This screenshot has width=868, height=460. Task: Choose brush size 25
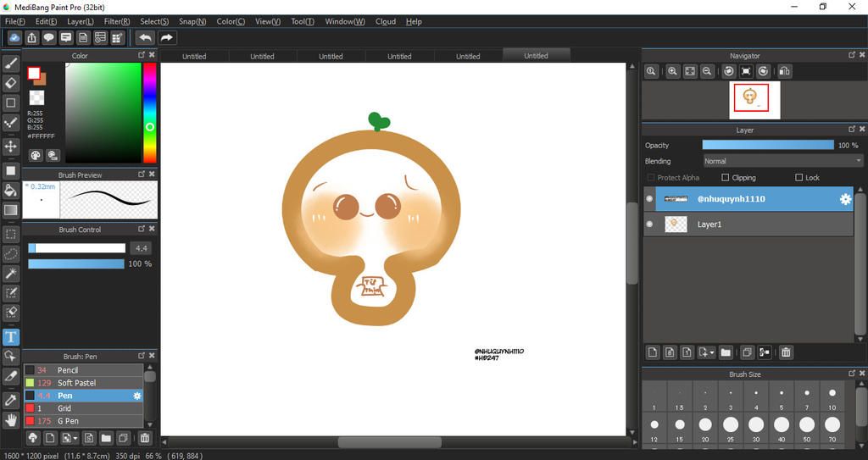731,429
